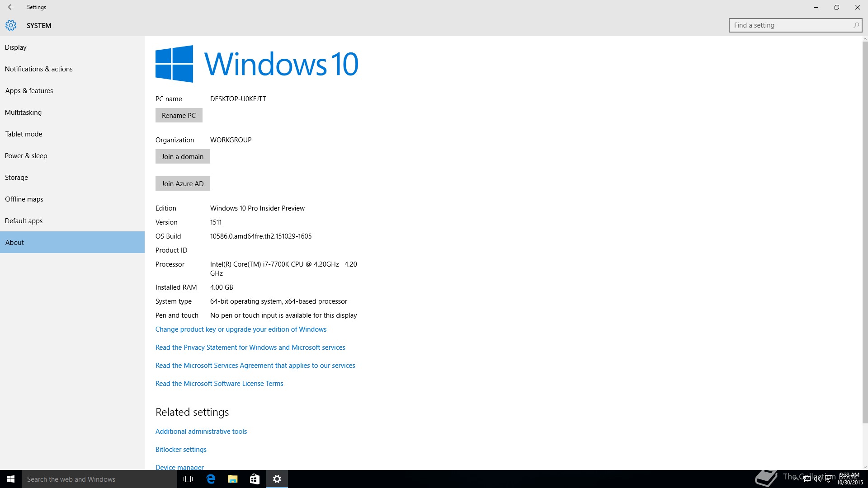
Task: Open Microsoft Services Agreement link
Action: pyautogui.click(x=255, y=366)
